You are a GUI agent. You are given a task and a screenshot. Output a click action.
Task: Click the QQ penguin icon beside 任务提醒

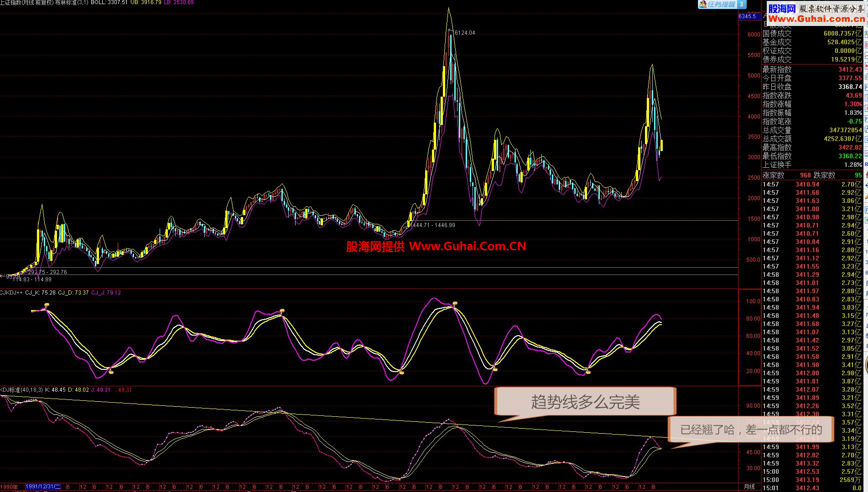coord(703,4)
